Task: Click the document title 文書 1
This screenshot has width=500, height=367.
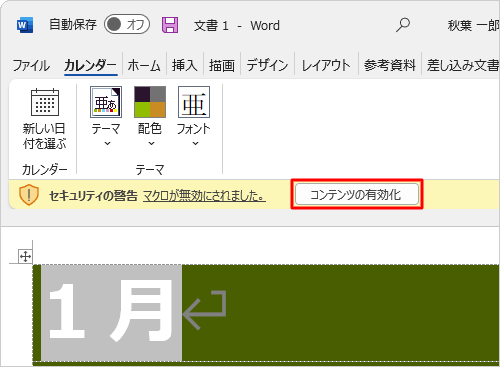Action: click(x=211, y=26)
